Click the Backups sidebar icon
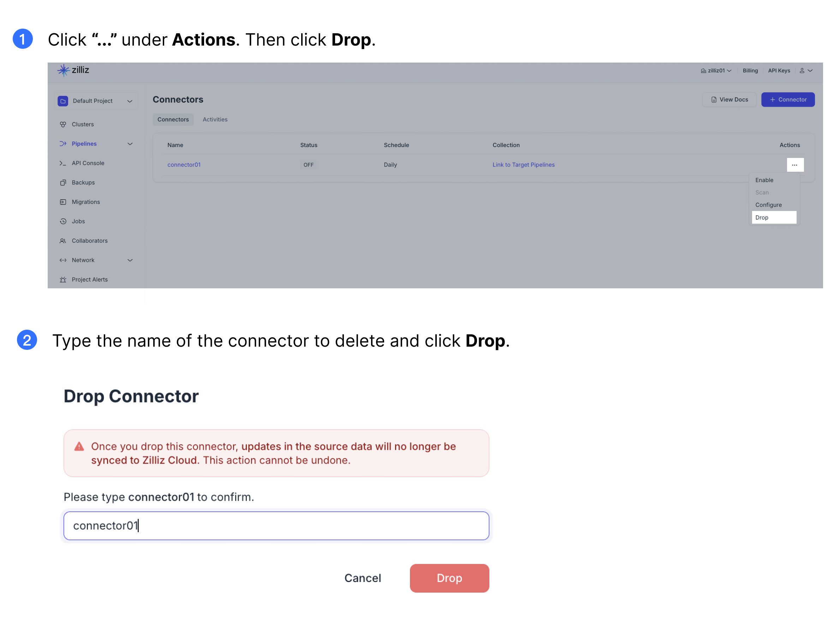Viewport: 840px width, 635px height. point(63,183)
